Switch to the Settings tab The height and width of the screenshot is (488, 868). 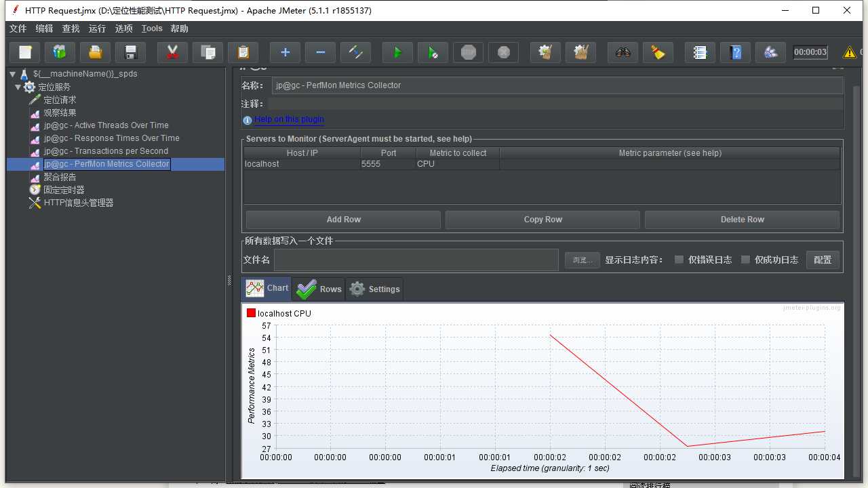pos(374,289)
